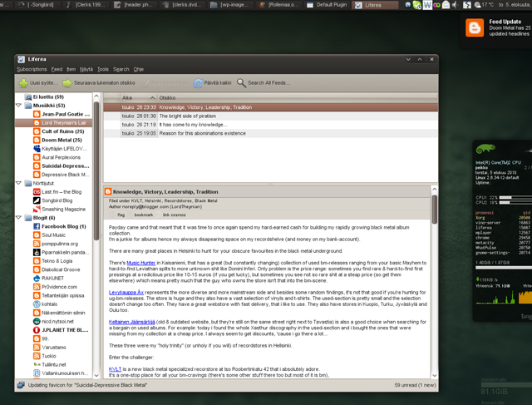Click the Käyttäjän LIFELOV feed icon
Viewport: 532px width, 405px height.
coord(37,149)
